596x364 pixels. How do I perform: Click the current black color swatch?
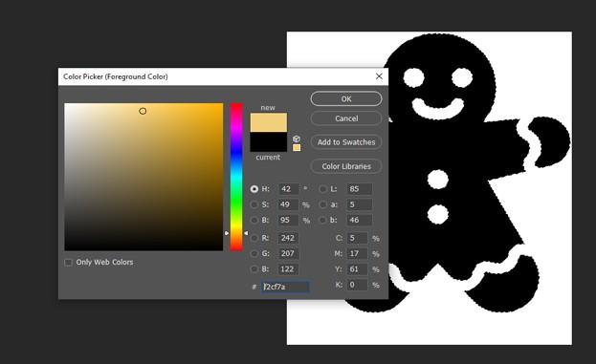(x=269, y=142)
